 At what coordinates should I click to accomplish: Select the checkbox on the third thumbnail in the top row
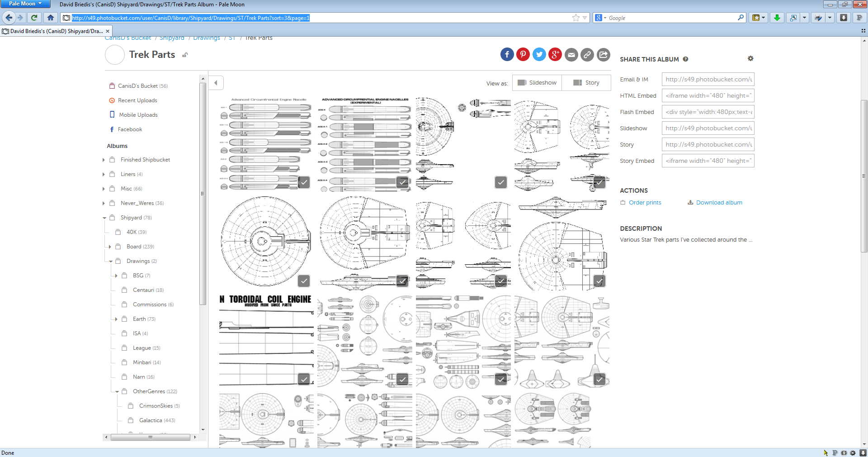[501, 182]
